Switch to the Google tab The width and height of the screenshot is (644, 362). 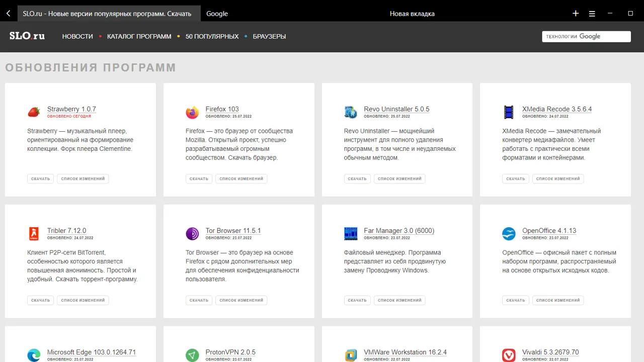coord(217,14)
